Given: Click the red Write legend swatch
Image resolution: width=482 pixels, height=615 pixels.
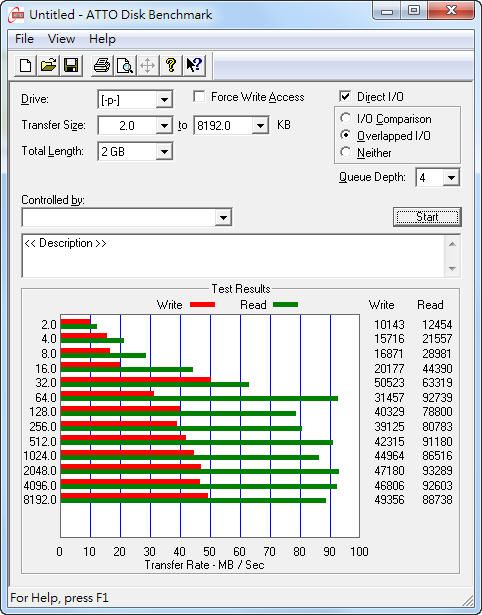Looking at the screenshot, I should (x=202, y=304).
